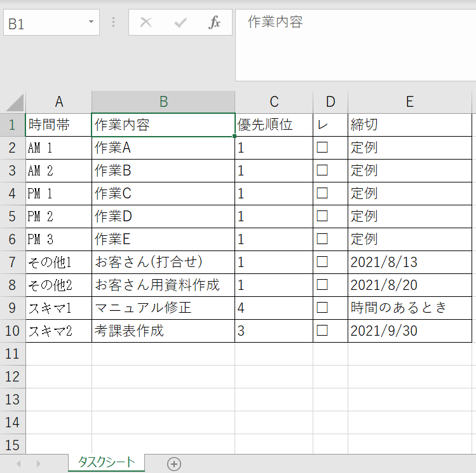
Task: Click the Insert Function fx icon
Action: point(214,22)
